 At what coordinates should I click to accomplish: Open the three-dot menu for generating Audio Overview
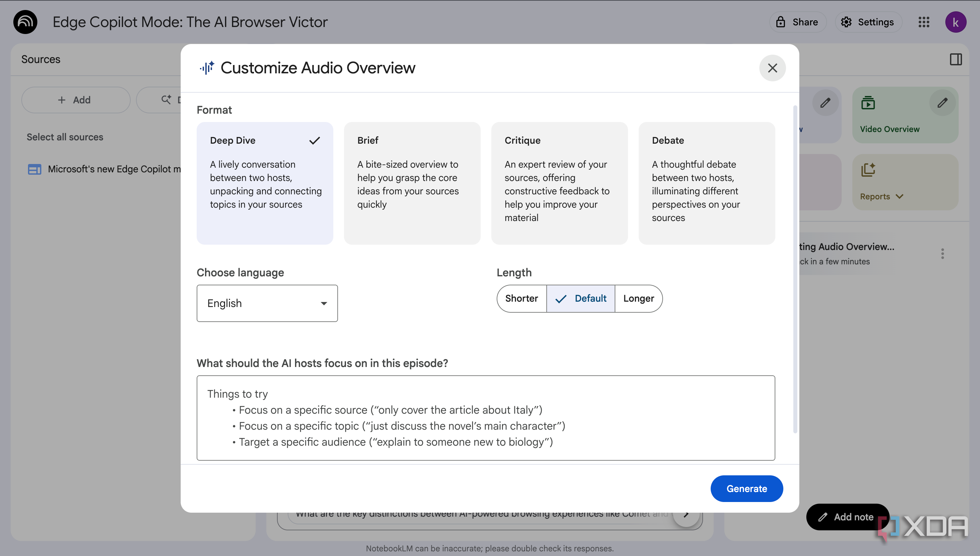pos(942,254)
